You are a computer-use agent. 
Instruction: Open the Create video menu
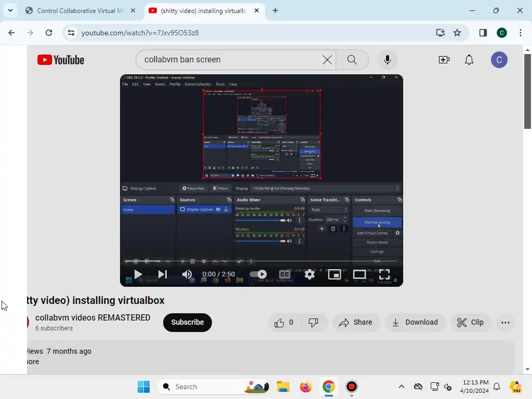coord(444,60)
